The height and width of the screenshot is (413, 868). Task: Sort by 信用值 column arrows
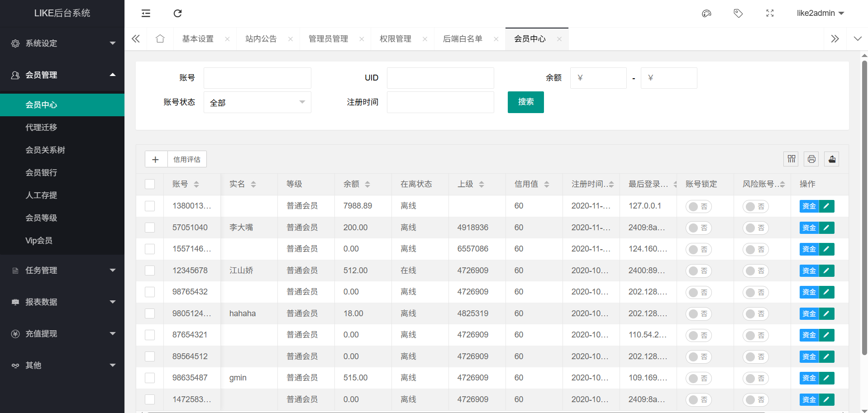[547, 184]
